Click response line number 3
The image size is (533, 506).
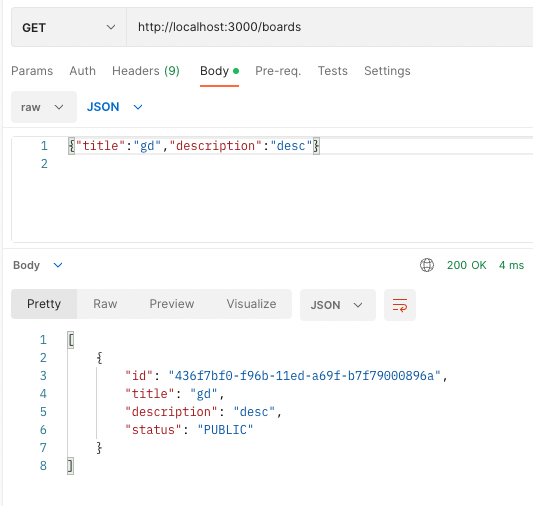pyautogui.click(x=43, y=376)
